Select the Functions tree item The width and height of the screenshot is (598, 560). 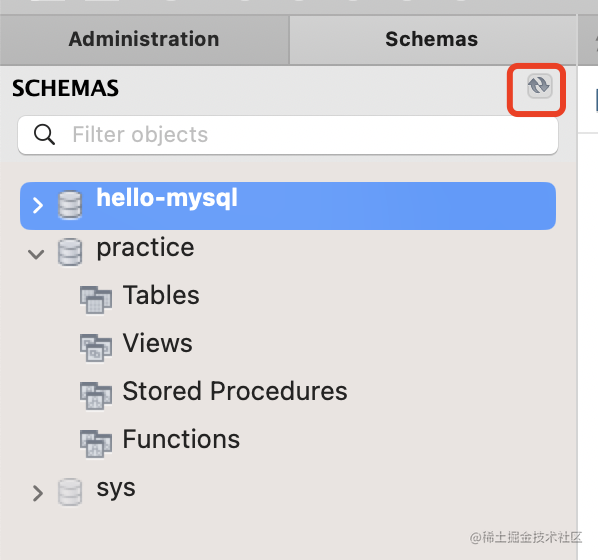point(181,439)
